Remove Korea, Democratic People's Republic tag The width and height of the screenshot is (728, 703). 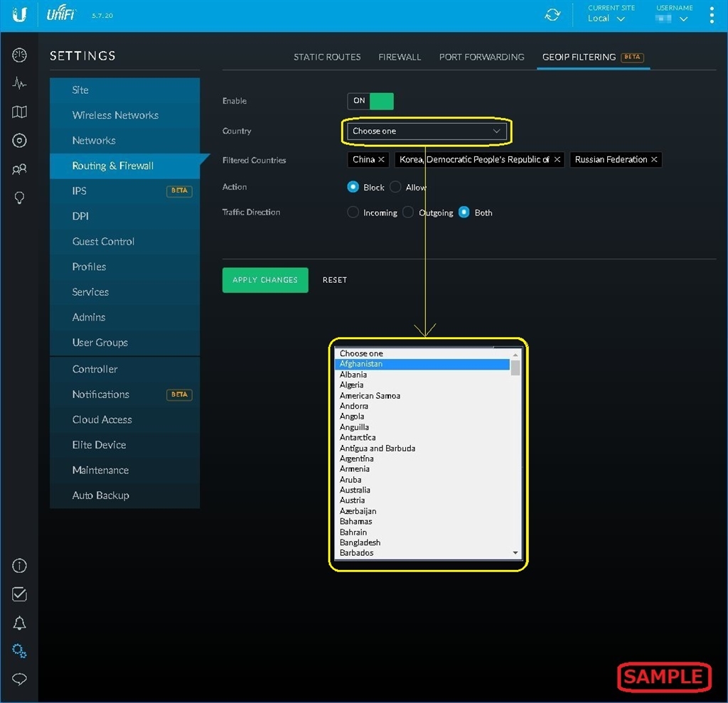tap(557, 159)
